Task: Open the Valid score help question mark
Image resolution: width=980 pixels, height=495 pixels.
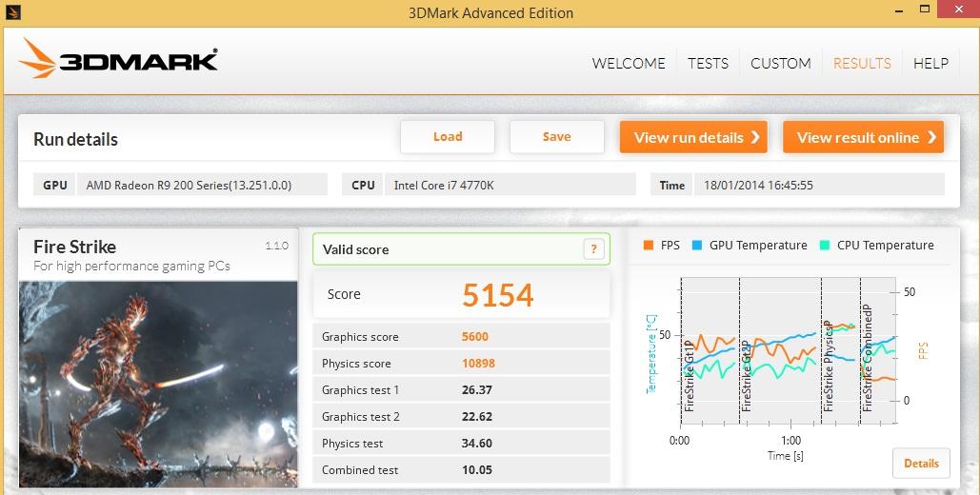Action: coord(593,249)
